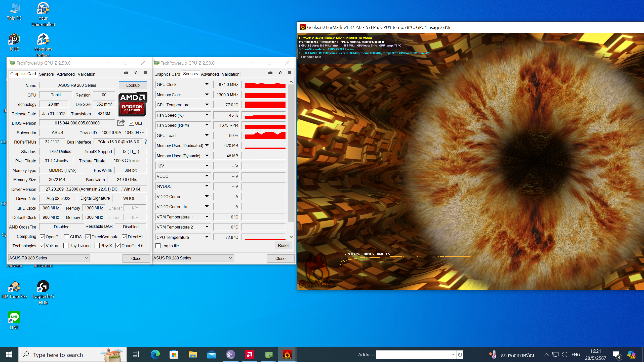Select Validation tab in Sensors window
Viewport: 644px width, 362px height.
coord(230,74)
